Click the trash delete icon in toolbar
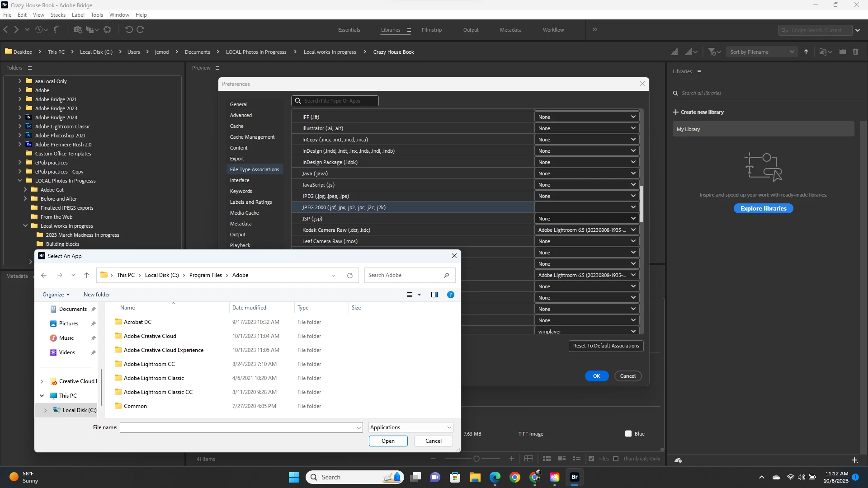Image resolution: width=868 pixels, height=488 pixels. (855, 52)
